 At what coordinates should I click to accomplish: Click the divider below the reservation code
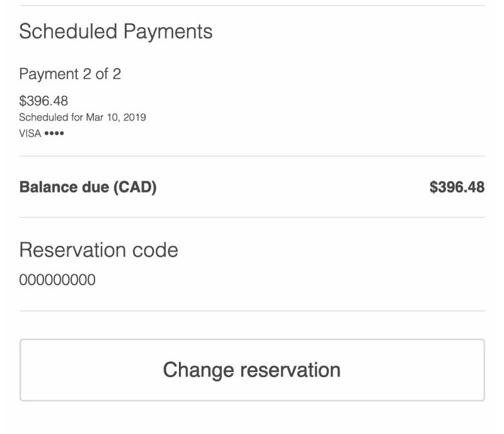click(x=252, y=310)
